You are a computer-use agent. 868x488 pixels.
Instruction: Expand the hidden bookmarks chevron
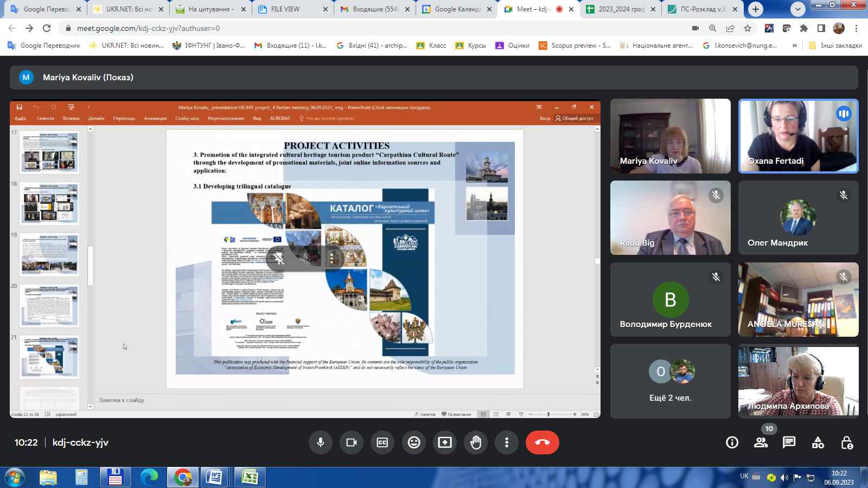pyautogui.click(x=795, y=46)
